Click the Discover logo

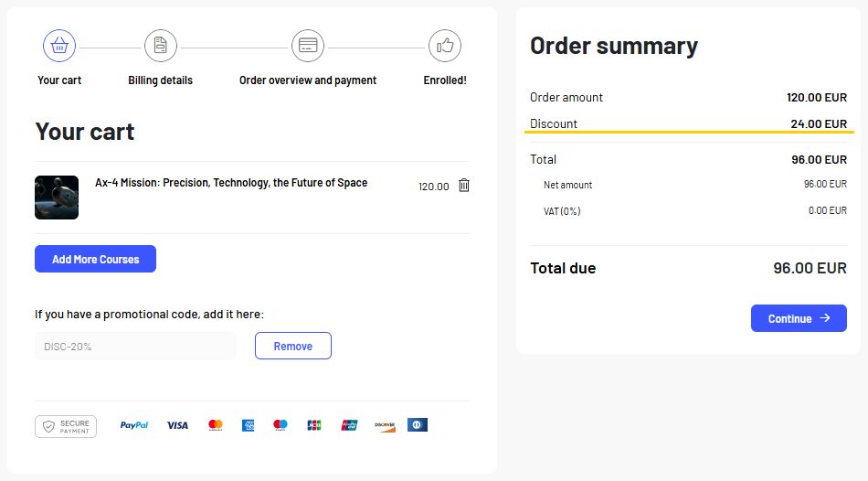pos(385,425)
